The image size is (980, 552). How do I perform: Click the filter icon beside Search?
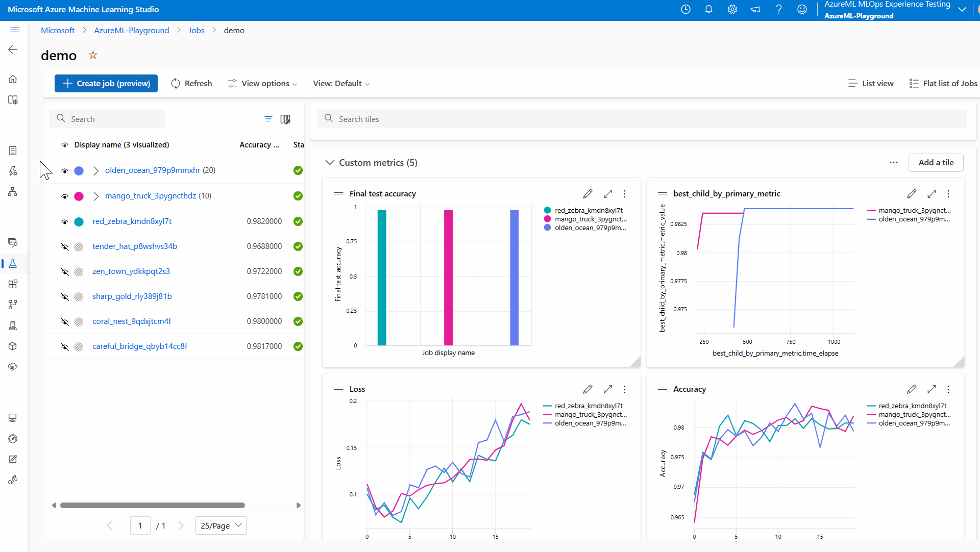pyautogui.click(x=268, y=119)
